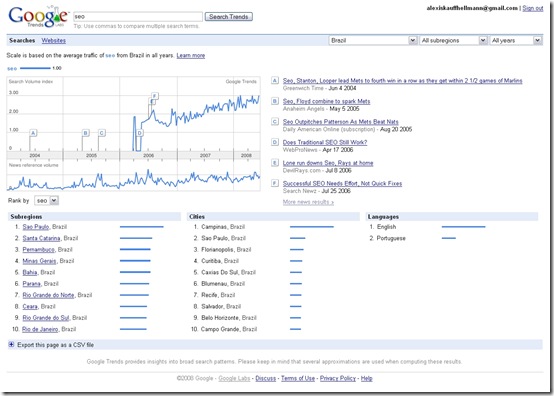This screenshot has width=554, height=396.
Task: Click the plus icon beside Export CSV
Action: click(x=11, y=344)
